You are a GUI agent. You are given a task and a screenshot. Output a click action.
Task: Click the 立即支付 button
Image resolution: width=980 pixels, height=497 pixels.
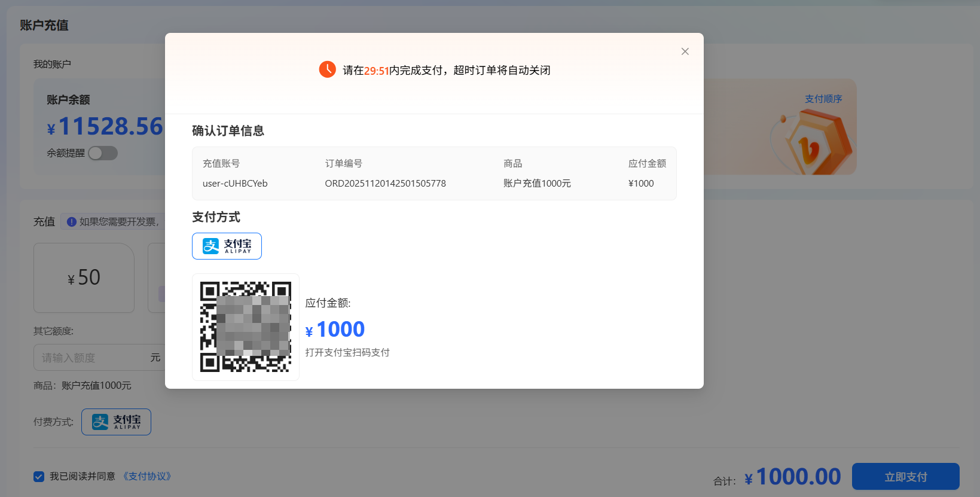[905, 477]
